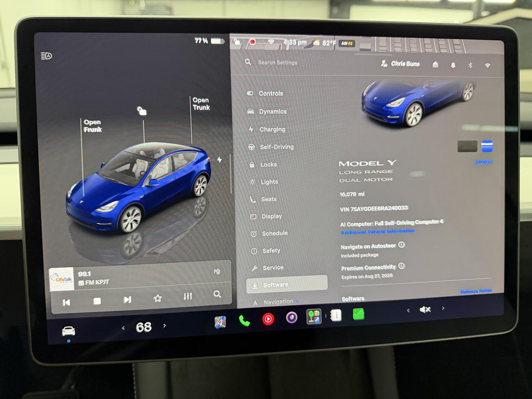Select the Software settings menu
Image resolution: width=532 pixels, height=399 pixels.
[287, 283]
